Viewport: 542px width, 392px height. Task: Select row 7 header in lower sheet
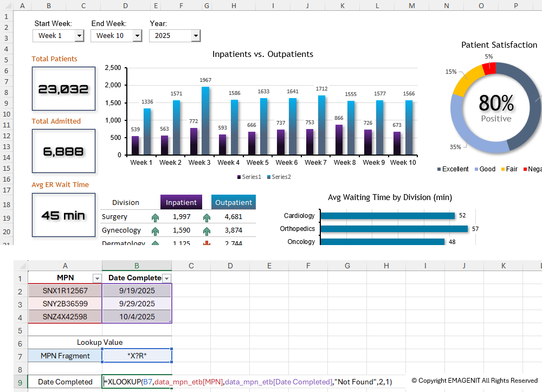tap(20, 356)
